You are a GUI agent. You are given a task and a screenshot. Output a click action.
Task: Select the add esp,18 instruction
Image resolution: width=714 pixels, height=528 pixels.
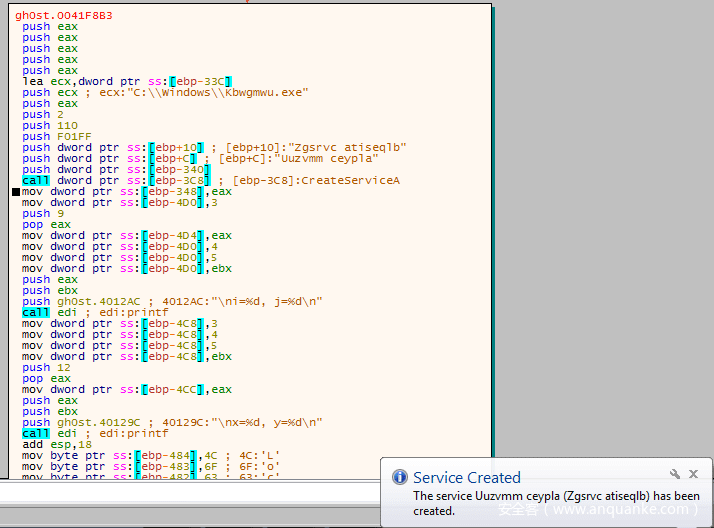(x=50, y=445)
